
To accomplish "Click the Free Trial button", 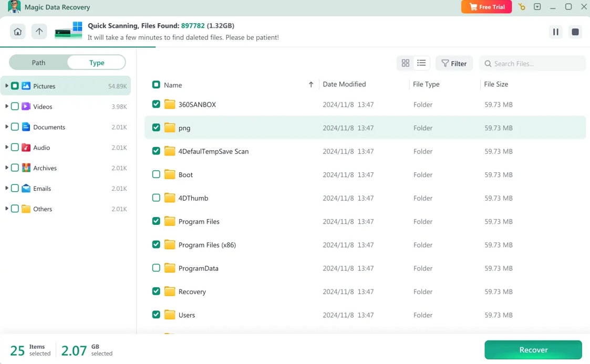I will point(487,7).
